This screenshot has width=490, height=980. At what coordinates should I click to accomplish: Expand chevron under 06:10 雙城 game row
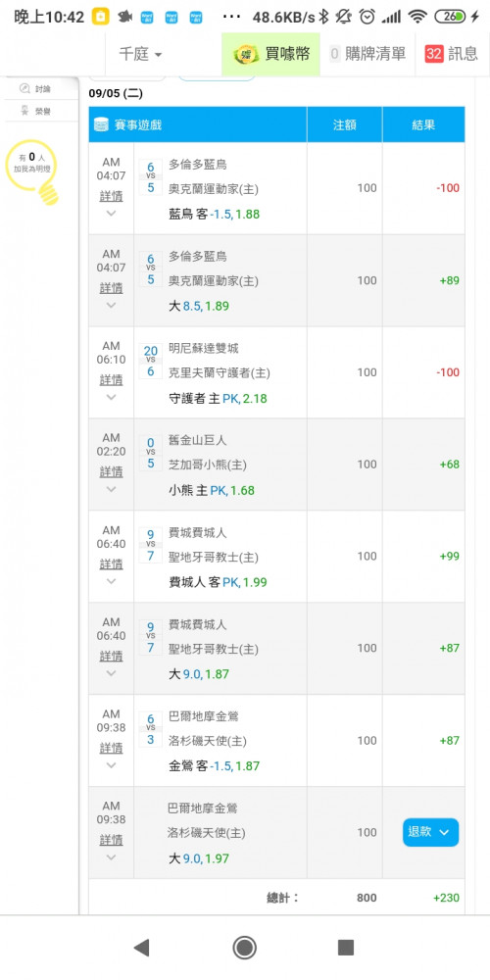[x=112, y=397]
